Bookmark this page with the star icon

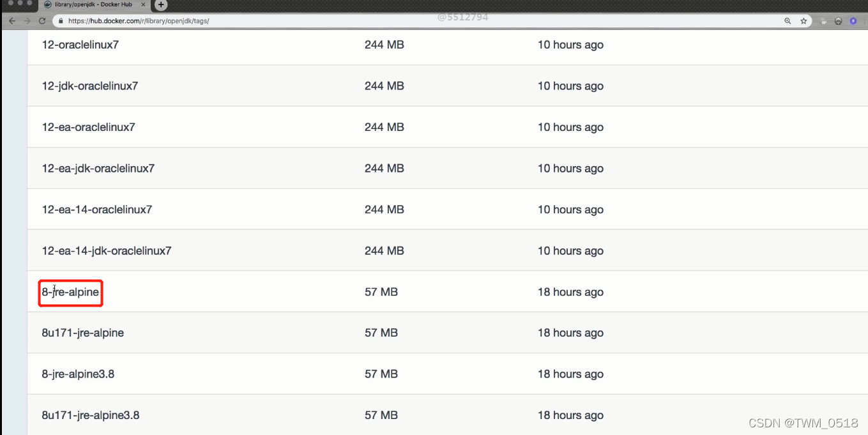tap(804, 21)
